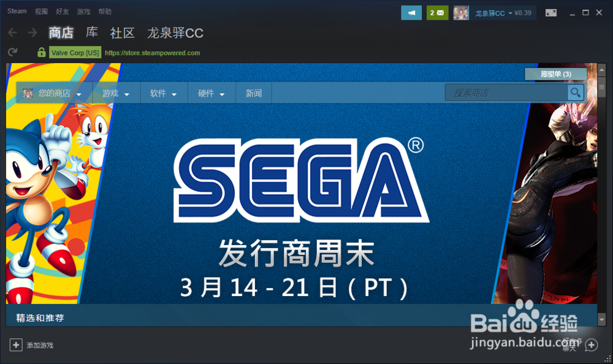The height and width of the screenshot is (364, 613).
Task: Click the user avatar picture in title bar
Action: pyautogui.click(x=461, y=13)
